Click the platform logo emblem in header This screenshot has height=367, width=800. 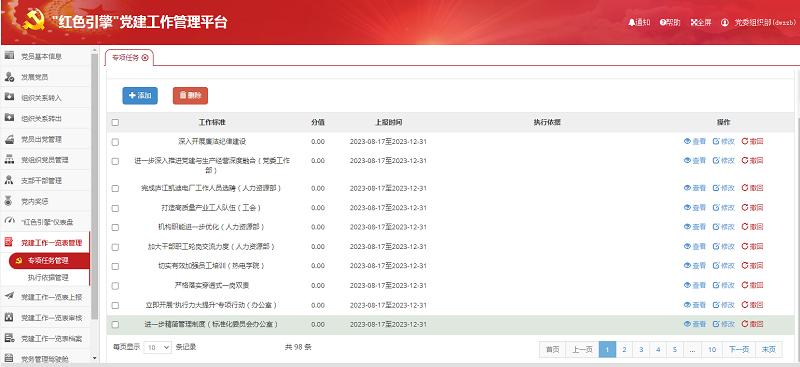point(34,21)
